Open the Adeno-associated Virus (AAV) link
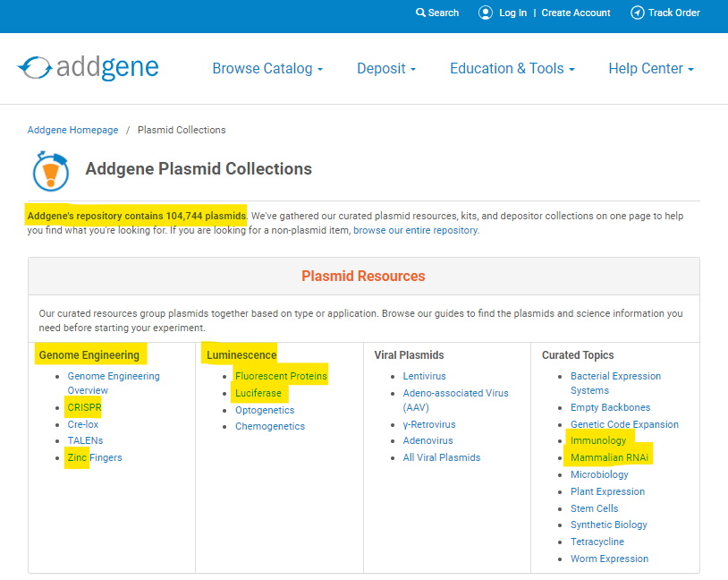728x580 pixels. [455, 400]
